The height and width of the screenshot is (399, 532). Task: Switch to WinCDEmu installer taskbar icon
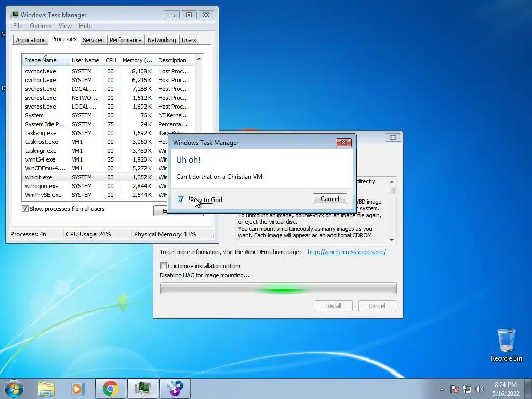[x=175, y=389]
